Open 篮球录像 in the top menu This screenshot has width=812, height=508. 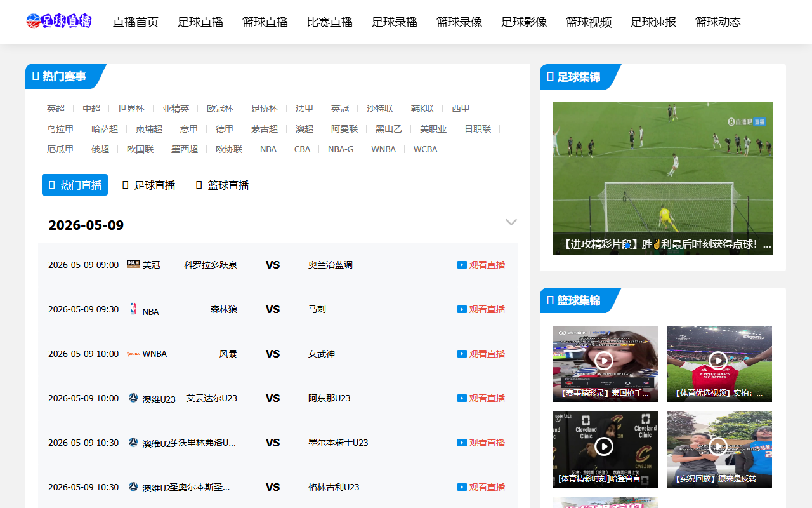click(x=459, y=22)
